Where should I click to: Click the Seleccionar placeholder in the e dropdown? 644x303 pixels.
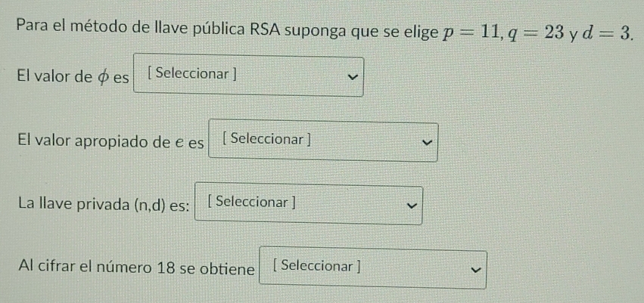(268, 139)
